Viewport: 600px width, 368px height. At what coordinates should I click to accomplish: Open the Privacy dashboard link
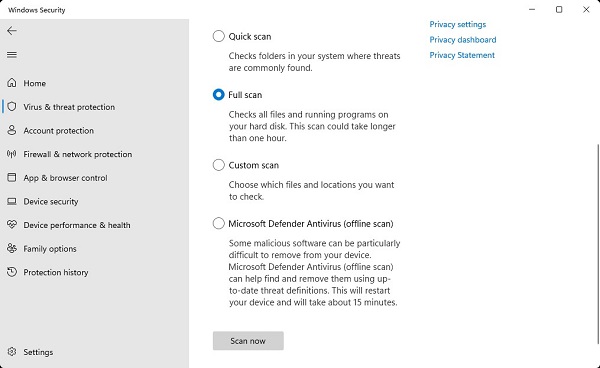(463, 40)
